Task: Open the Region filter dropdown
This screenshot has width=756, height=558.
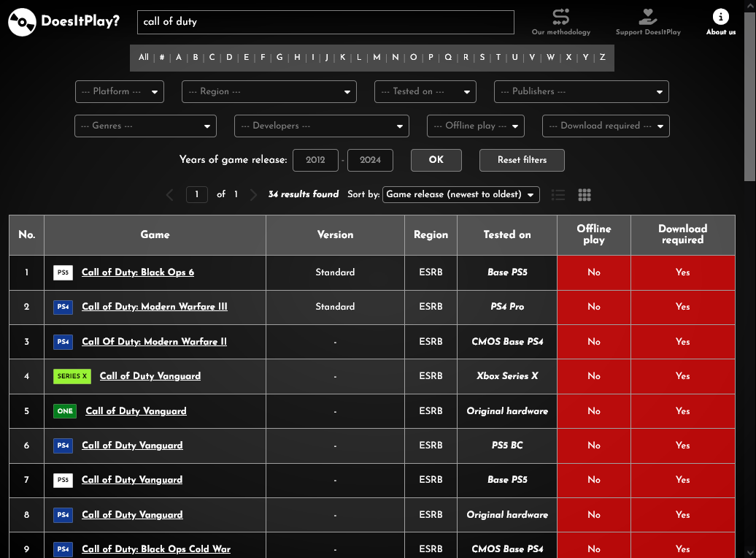Action: 269,92
